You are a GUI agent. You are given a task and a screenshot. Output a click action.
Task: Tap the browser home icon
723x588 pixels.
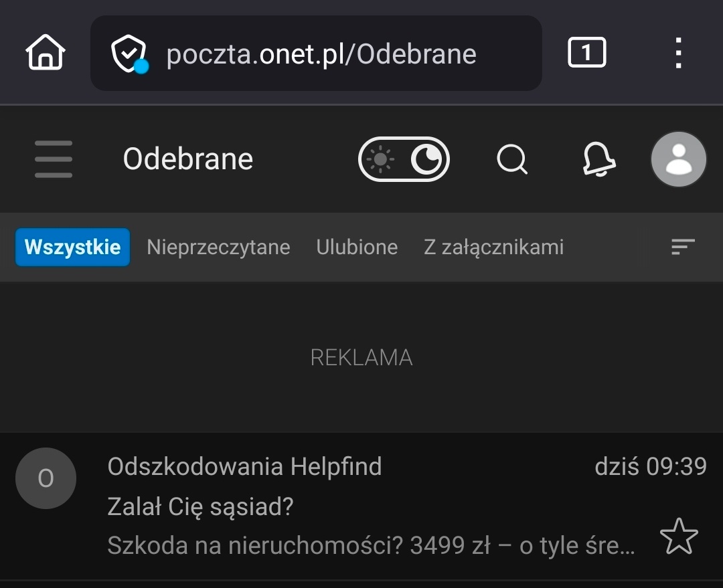(44, 52)
